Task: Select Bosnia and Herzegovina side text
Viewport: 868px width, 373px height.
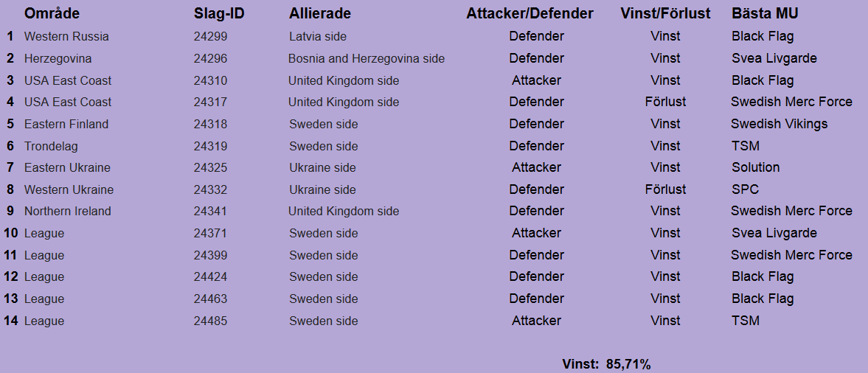Action: coord(367,58)
